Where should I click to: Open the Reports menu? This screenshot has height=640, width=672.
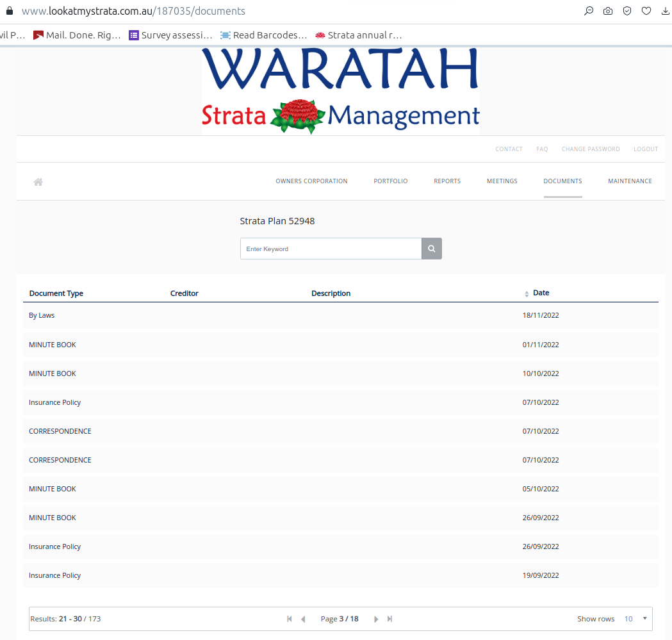point(447,181)
